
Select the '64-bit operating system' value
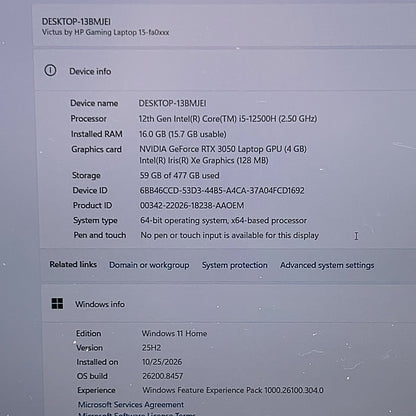coord(223,220)
